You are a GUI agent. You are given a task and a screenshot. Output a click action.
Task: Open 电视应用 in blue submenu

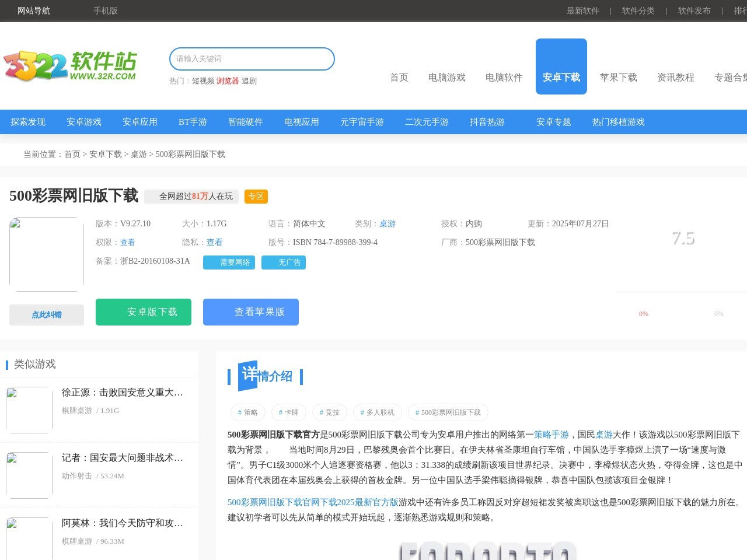(x=302, y=122)
